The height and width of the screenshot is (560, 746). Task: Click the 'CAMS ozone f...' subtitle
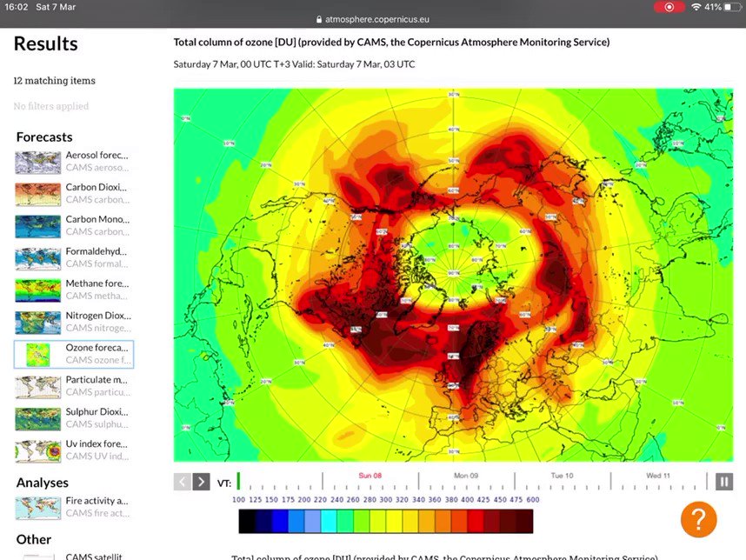[x=98, y=360]
